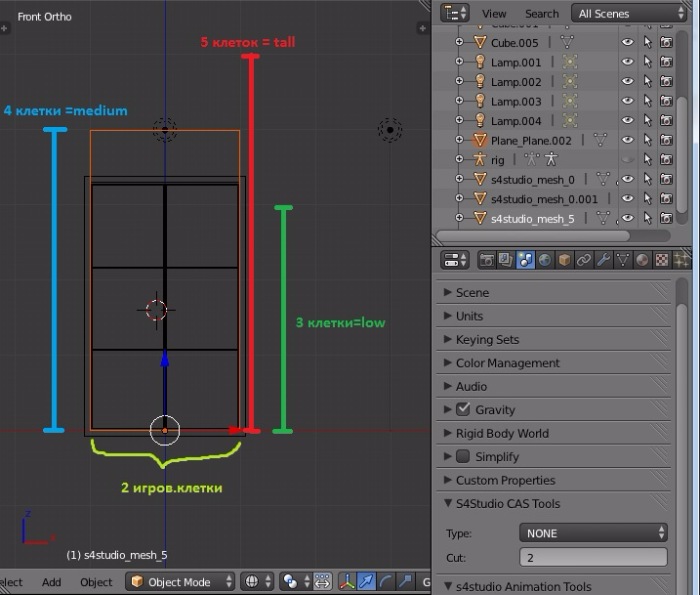Screen dimensions: 700x595
Task: Toggle the 3D manipulator axis icon
Action: [346, 581]
